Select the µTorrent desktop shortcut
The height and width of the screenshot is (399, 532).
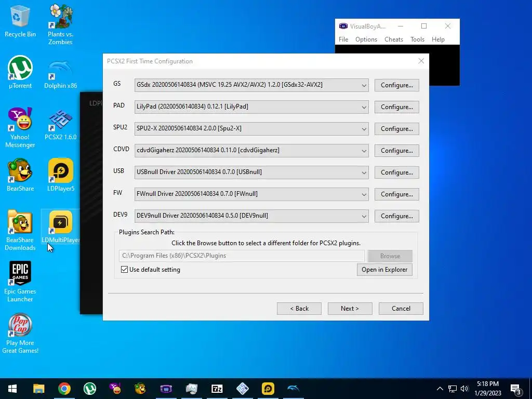tap(20, 73)
